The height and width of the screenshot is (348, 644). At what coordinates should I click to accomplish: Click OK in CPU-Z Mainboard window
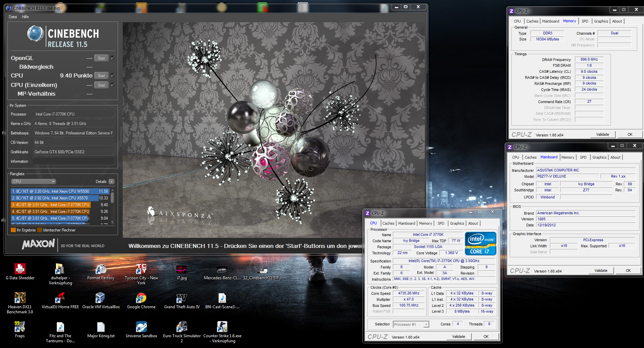628,271
